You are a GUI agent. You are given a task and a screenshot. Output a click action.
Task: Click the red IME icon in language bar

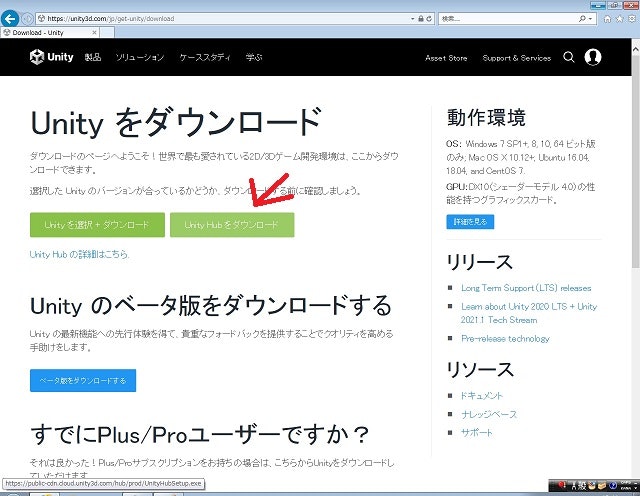point(562,485)
